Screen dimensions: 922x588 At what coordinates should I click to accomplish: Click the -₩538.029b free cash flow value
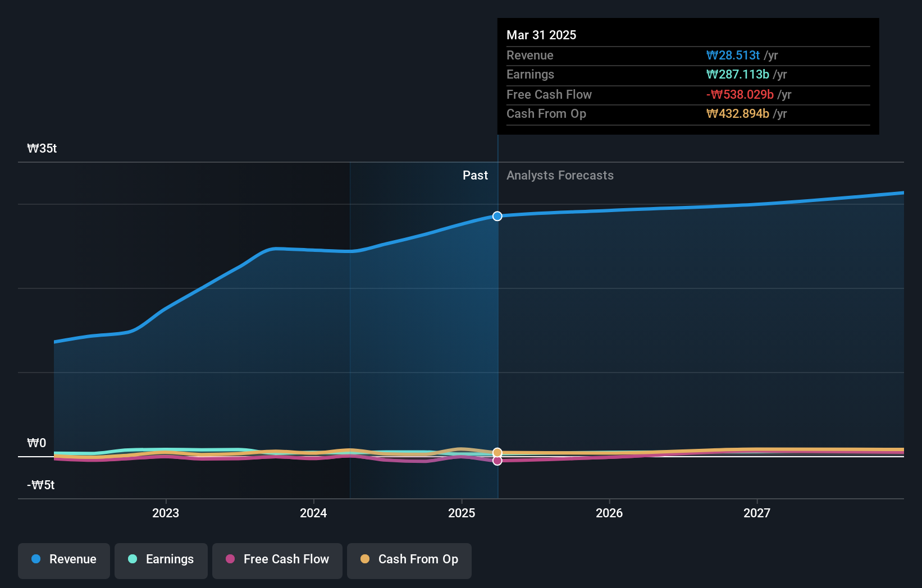(x=740, y=94)
